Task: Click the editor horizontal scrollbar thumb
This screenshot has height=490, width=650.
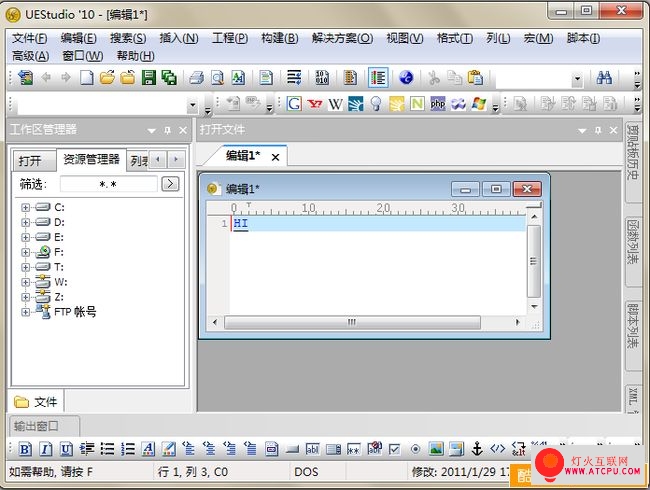Action: [352, 322]
